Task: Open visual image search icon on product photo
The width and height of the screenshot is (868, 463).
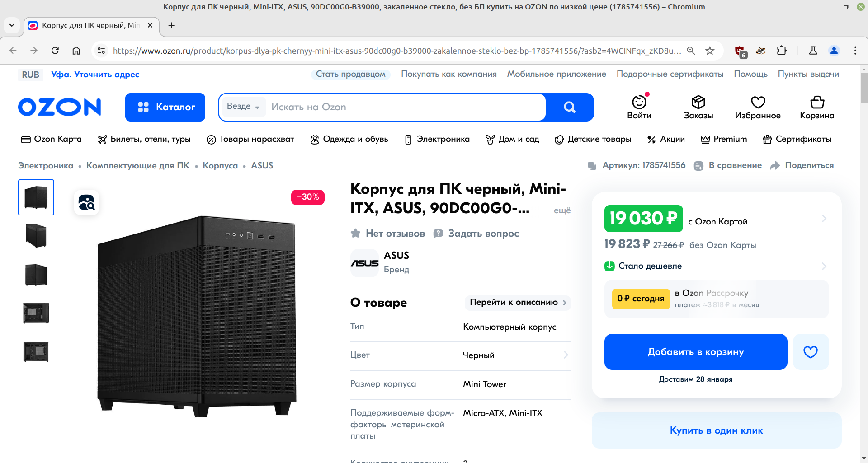Action: 87,202
